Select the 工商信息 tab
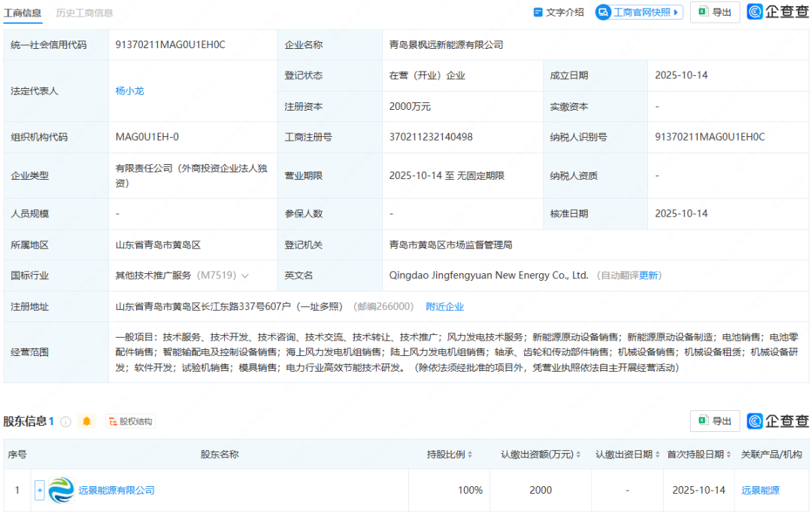The height and width of the screenshot is (514, 812). [x=23, y=13]
